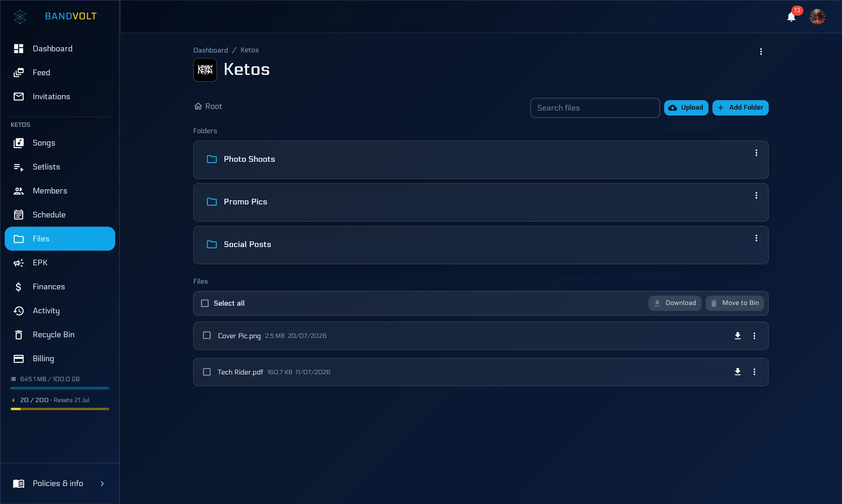Click the Upload button

point(686,108)
